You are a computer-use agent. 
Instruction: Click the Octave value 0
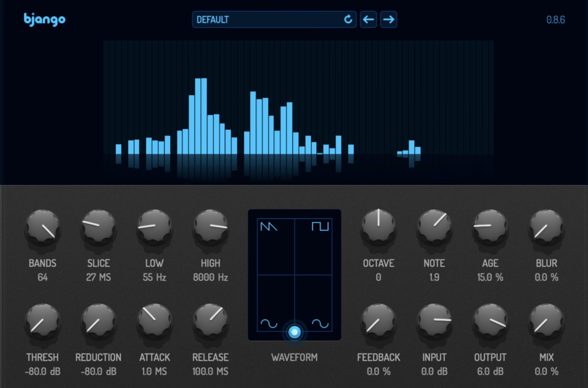[379, 278]
